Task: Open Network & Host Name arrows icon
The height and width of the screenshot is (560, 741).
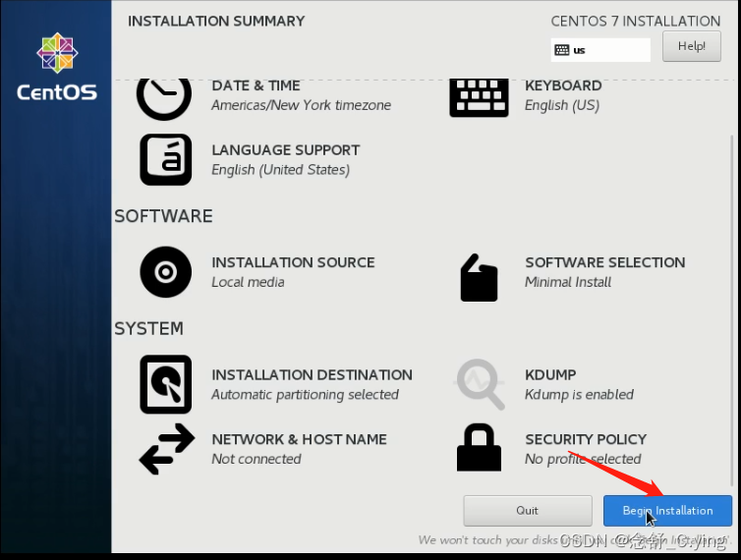Action: click(x=166, y=448)
